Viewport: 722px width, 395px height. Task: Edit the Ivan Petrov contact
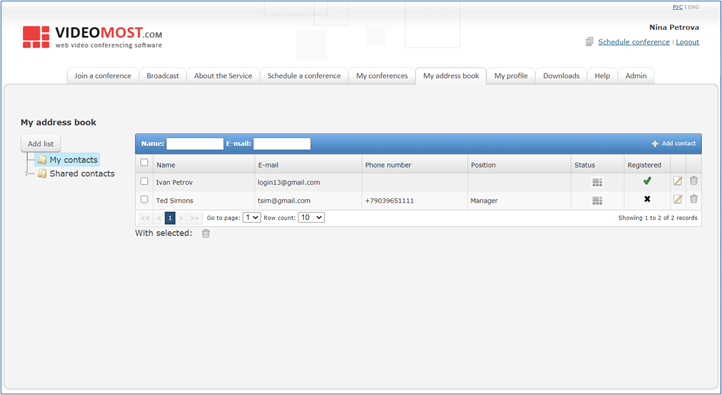point(677,181)
